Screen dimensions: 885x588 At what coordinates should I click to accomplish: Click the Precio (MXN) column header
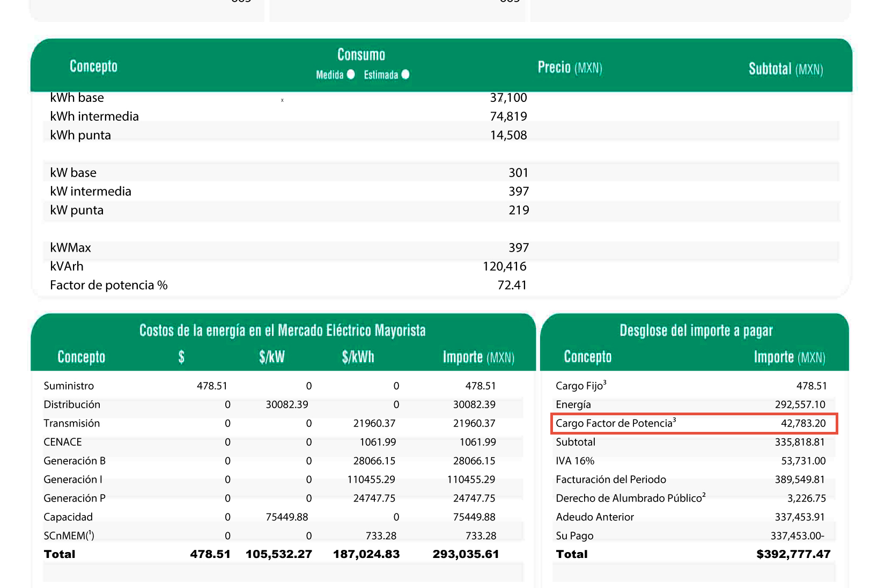click(x=570, y=68)
